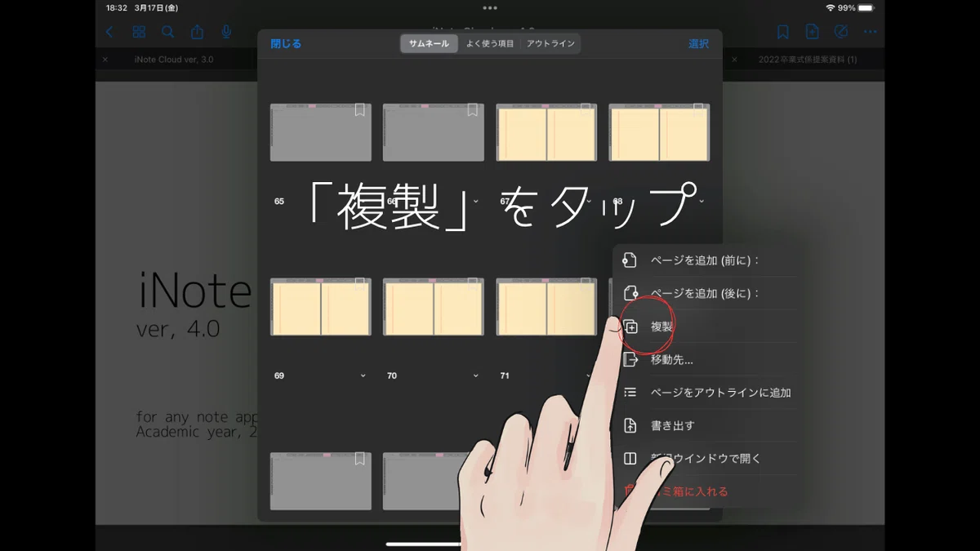Tap the Wi-Fi status icon
The width and height of the screenshot is (980, 551).
830,7
